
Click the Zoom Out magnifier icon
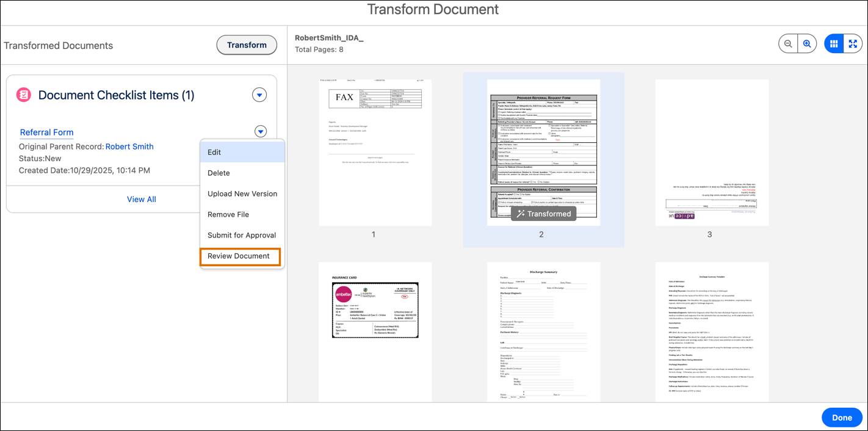click(x=788, y=43)
